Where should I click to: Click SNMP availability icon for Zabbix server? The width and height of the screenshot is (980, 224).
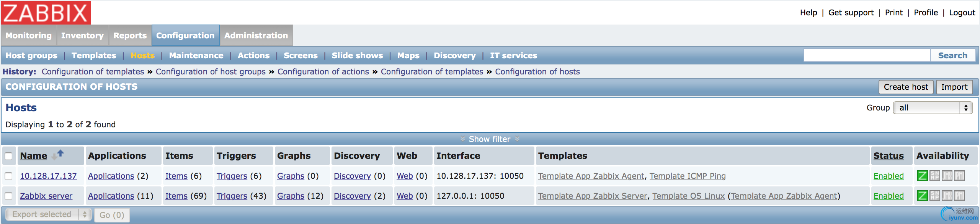(934, 196)
